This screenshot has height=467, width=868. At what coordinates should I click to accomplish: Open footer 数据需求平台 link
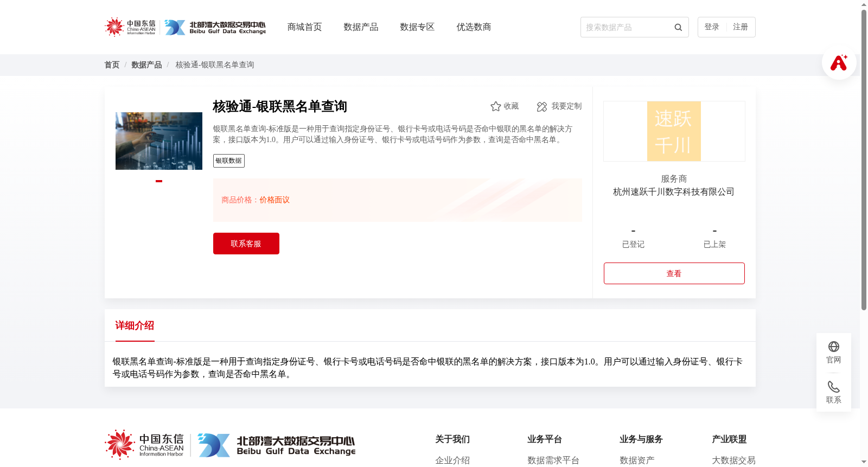[x=553, y=460]
